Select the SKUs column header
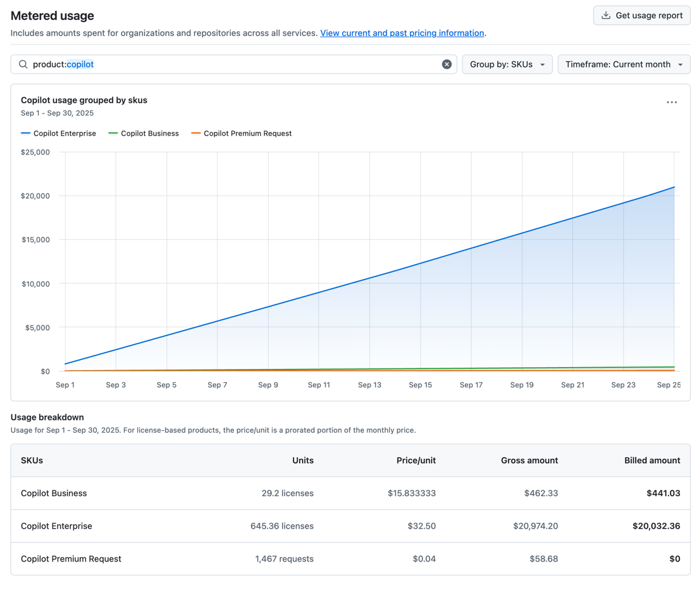 pyautogui.click(x=32, y=460)
